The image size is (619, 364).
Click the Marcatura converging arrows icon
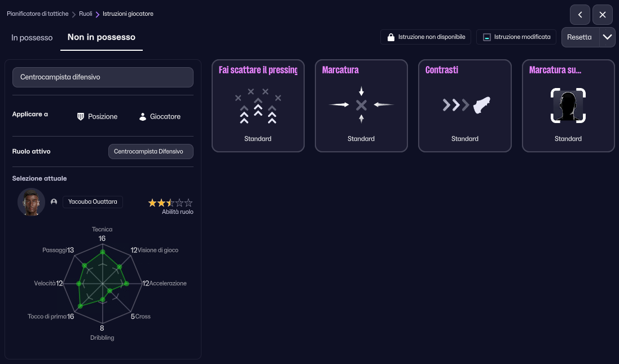coord(361,105)
